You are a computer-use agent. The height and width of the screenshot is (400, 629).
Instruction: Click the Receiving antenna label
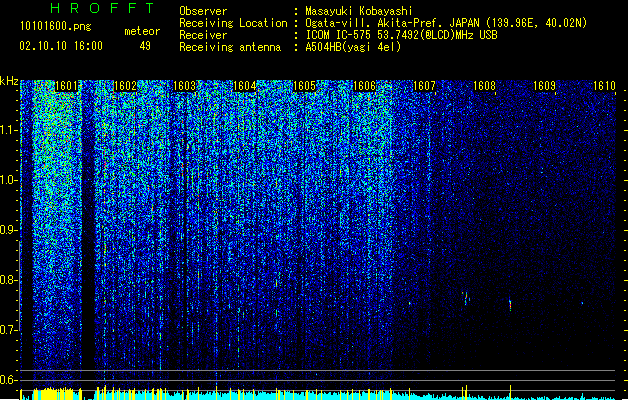(x=230, y=47)
